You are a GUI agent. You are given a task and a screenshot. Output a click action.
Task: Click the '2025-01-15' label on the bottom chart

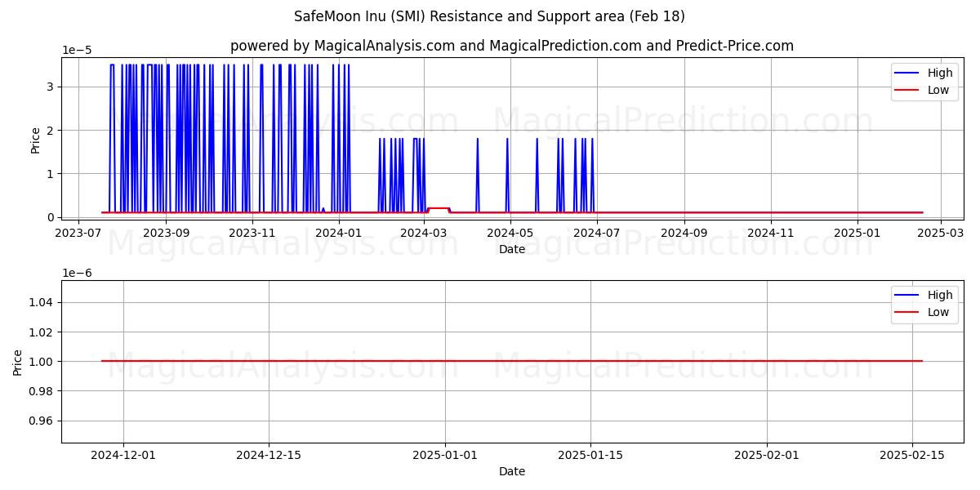590,455
